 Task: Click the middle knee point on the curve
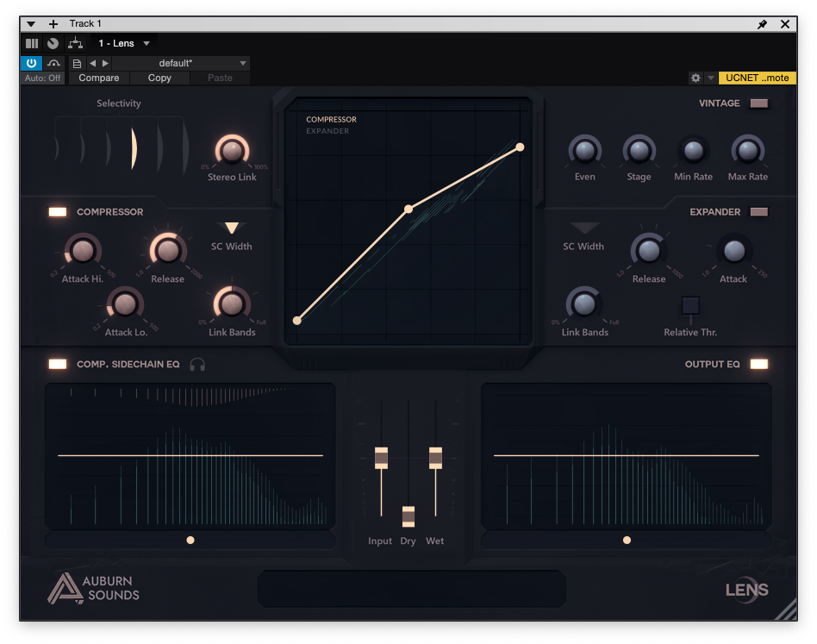408,209
